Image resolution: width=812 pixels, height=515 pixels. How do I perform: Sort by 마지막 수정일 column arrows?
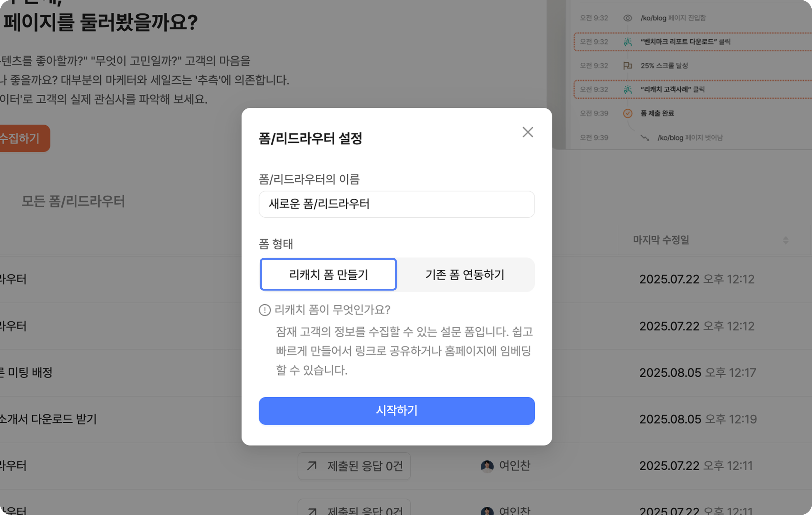(x=785, y=240)
